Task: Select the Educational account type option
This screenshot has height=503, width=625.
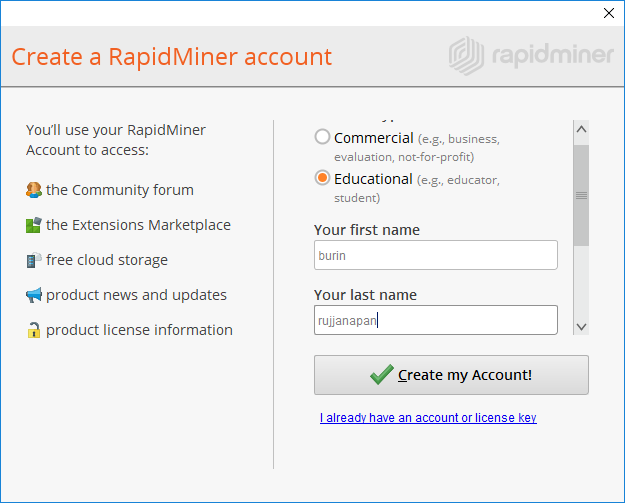Action: (x=323, y=178)
